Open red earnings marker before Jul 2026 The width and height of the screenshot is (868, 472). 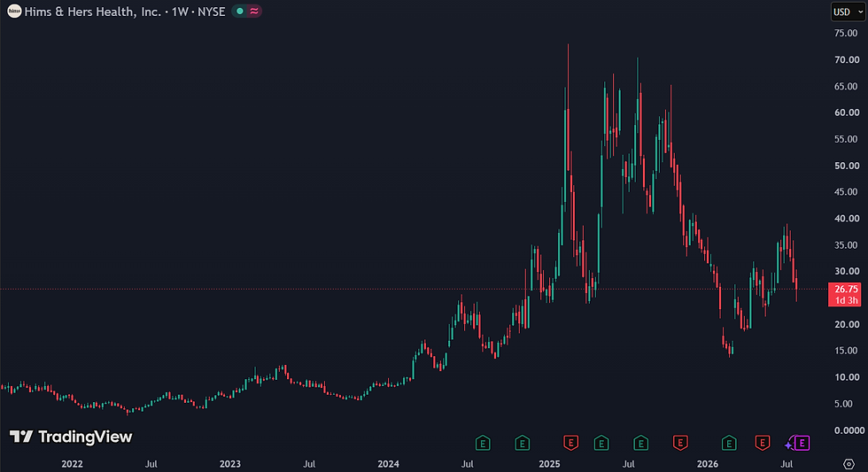coord(763,444)
